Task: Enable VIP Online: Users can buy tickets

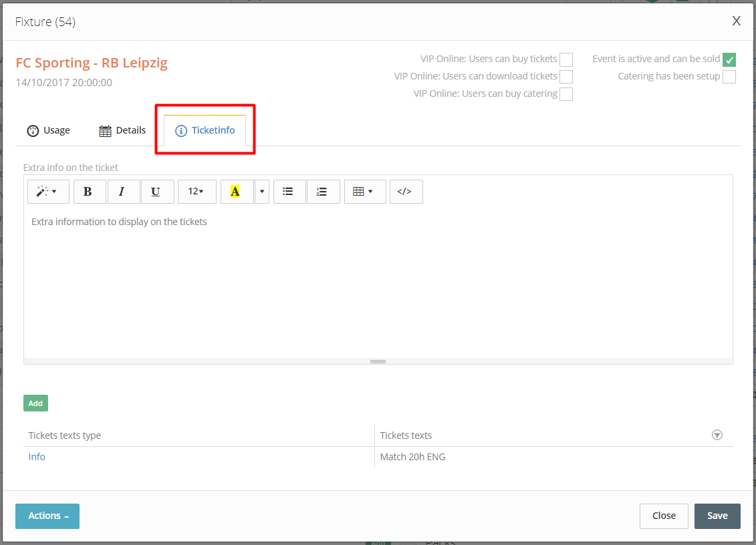Action: click(566, 59)
